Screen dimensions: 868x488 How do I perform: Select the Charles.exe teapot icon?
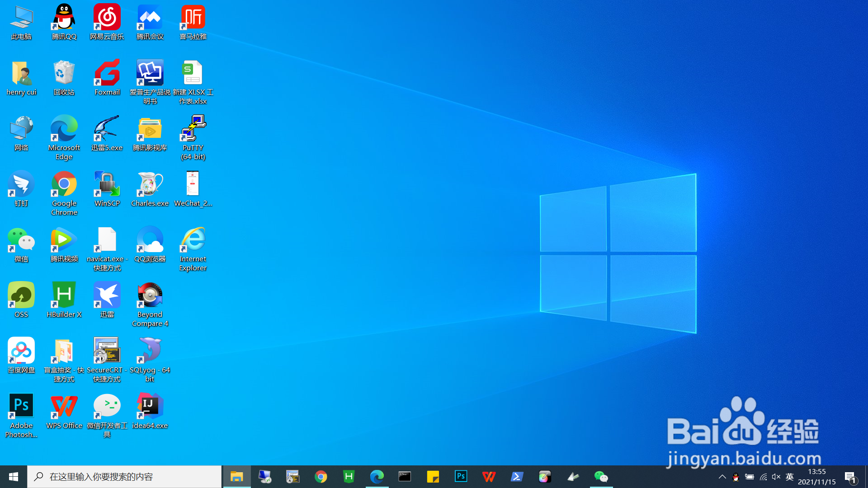(x=150, y=189)
